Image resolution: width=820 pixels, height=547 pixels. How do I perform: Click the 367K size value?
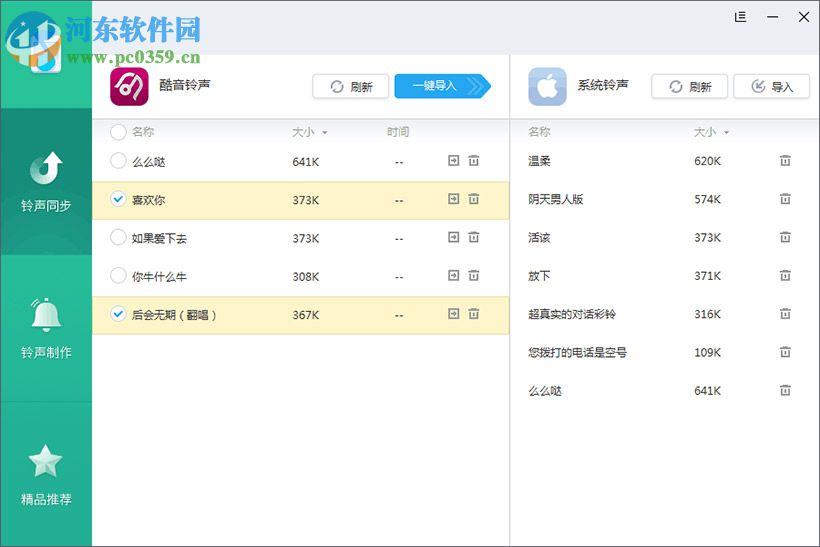(306, 315)
